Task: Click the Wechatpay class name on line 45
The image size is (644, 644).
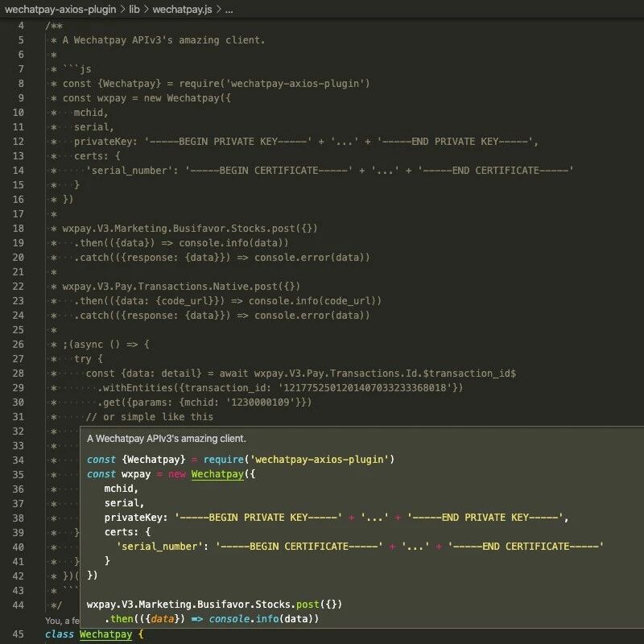Action: click(105, 634)
